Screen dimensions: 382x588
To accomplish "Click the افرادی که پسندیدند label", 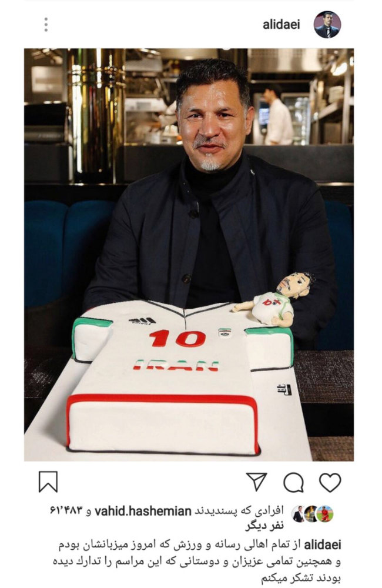I will click(240, 512).
